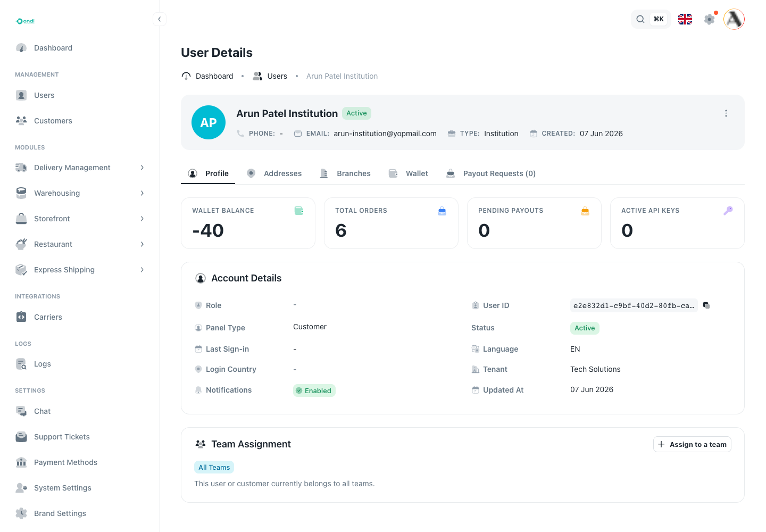
Task: Click the Active badge in Account Details
Action: [585, 328]
